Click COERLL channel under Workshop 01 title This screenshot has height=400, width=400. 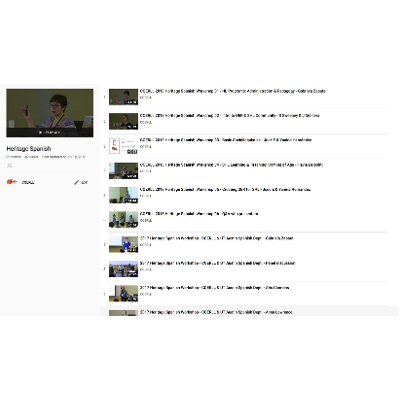click(146, 98)
